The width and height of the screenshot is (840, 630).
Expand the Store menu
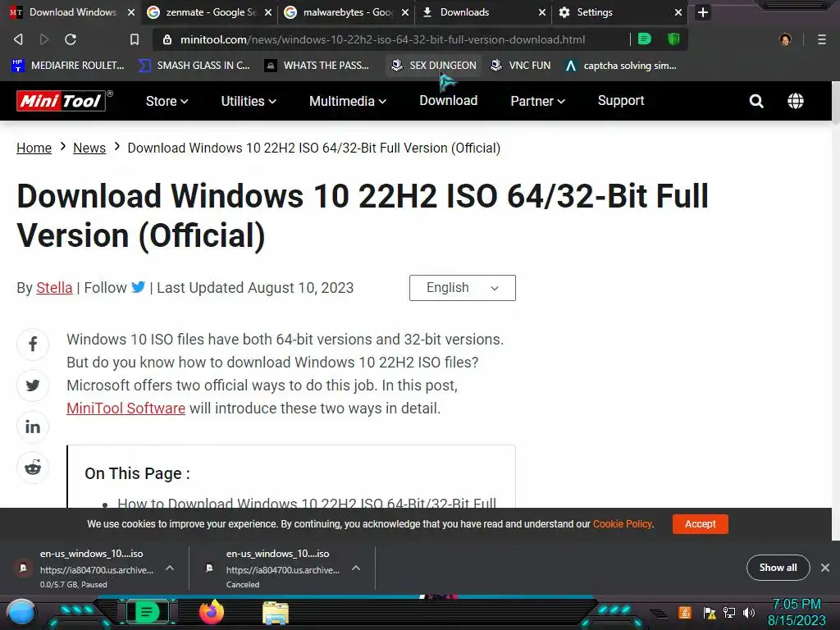(x=167, y=101)
